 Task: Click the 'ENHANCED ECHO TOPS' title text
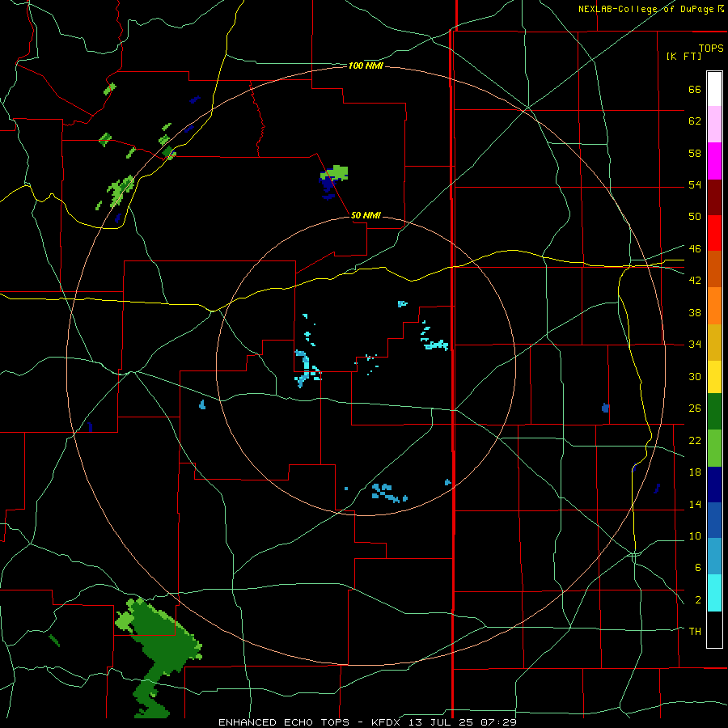[284, 722]
